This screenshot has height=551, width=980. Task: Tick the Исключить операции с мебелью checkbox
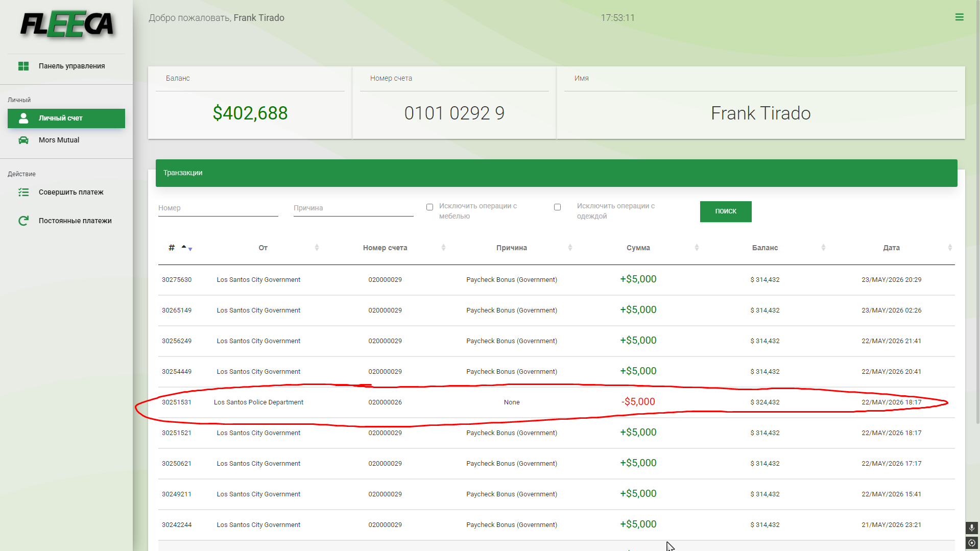coord(429,207)
